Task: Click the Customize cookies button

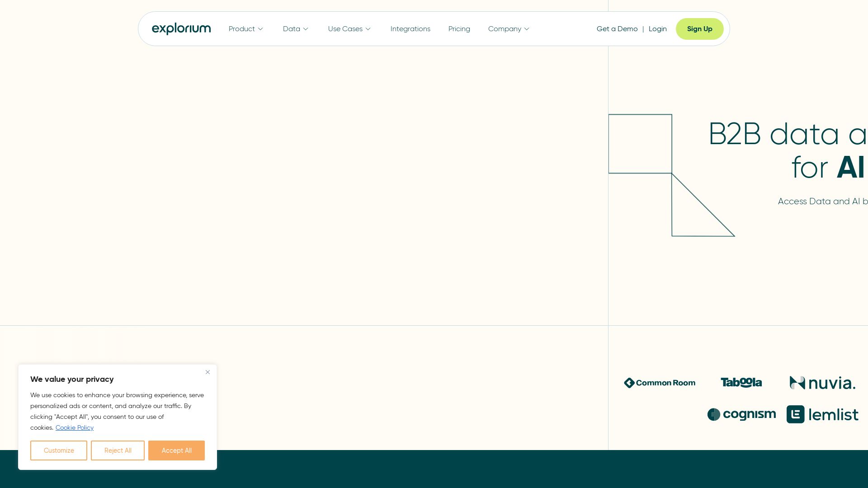Action: 59,450
